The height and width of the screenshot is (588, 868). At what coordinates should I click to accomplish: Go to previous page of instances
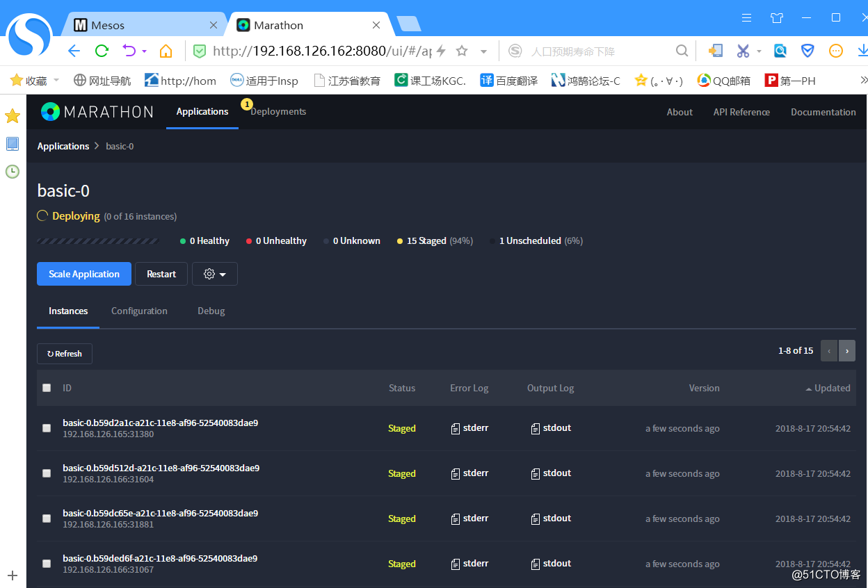point(829,351)
